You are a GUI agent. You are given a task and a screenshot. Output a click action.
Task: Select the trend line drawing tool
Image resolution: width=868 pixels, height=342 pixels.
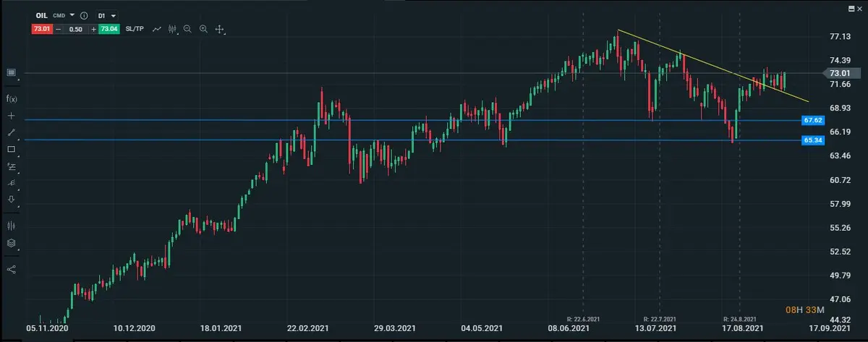click(12, 132)
